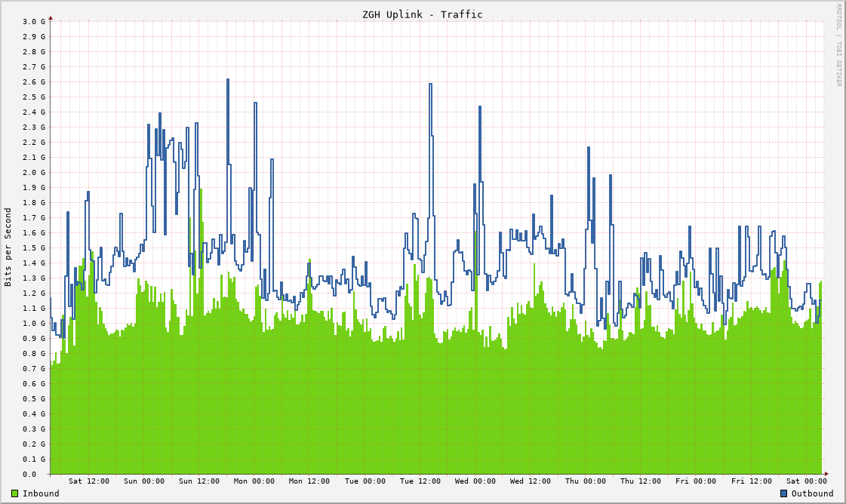Click the 'Fri 00:00' time label
The width and height of the screenshot is (846, 504).
tap(696, 481)
